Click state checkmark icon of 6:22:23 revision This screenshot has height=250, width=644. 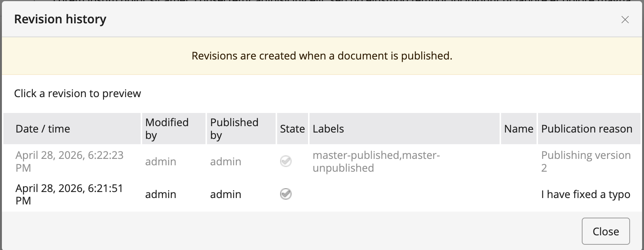click(x=286, y=162)
